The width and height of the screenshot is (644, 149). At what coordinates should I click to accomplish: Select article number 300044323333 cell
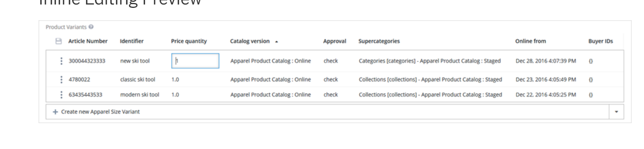coord(87,61)
